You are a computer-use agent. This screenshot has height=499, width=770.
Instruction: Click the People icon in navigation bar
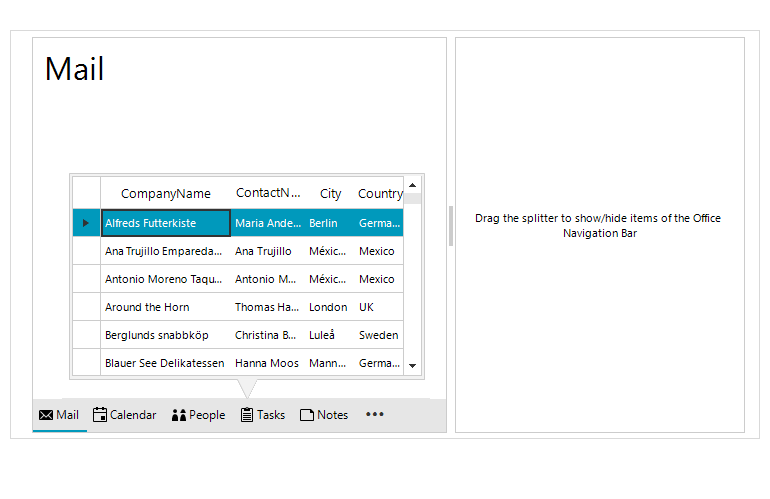(x=179, y=415)
